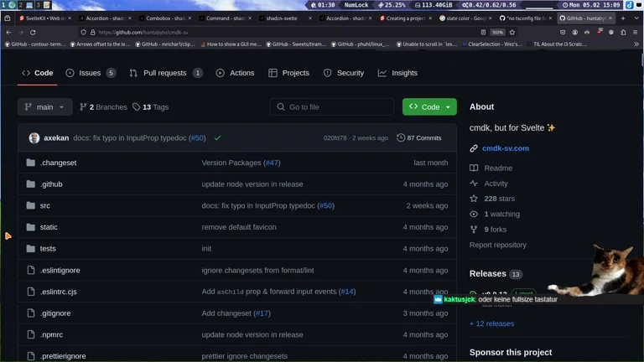Click the Projects table icon

point(273,73)
